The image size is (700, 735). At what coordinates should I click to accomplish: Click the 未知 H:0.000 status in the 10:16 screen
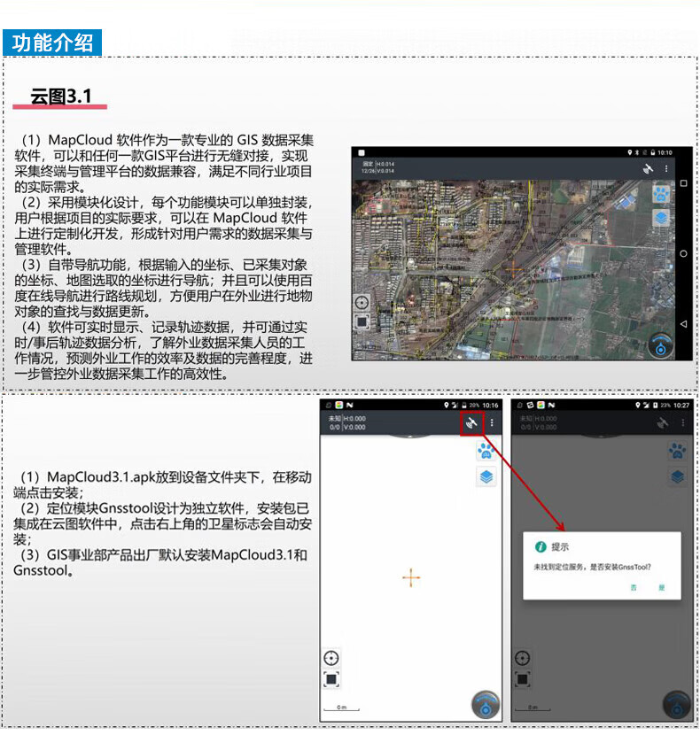pos(347,422)
